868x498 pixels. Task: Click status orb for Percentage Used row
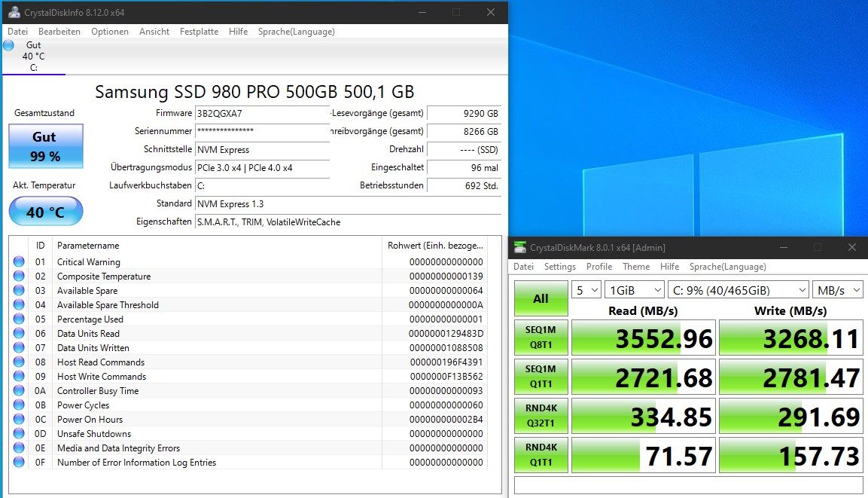click(19, 319)
